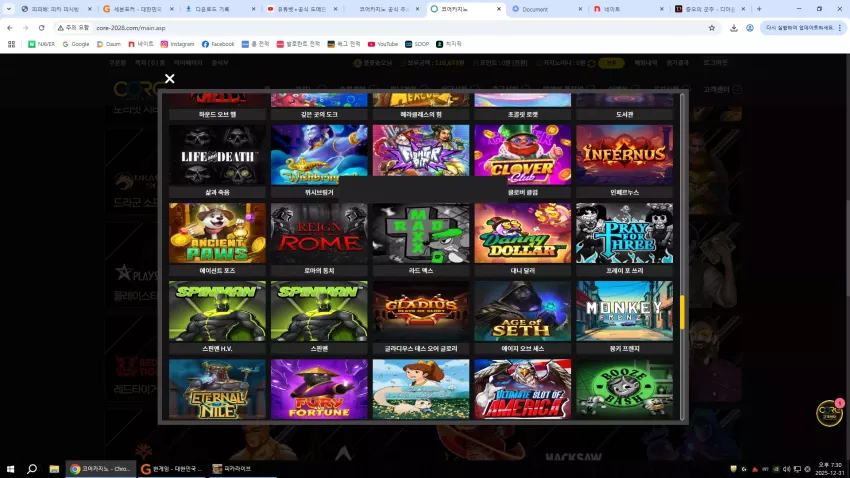Open the YouTube bookmark
The height and width of the screenshot is (478, 850).
[383, 44]
